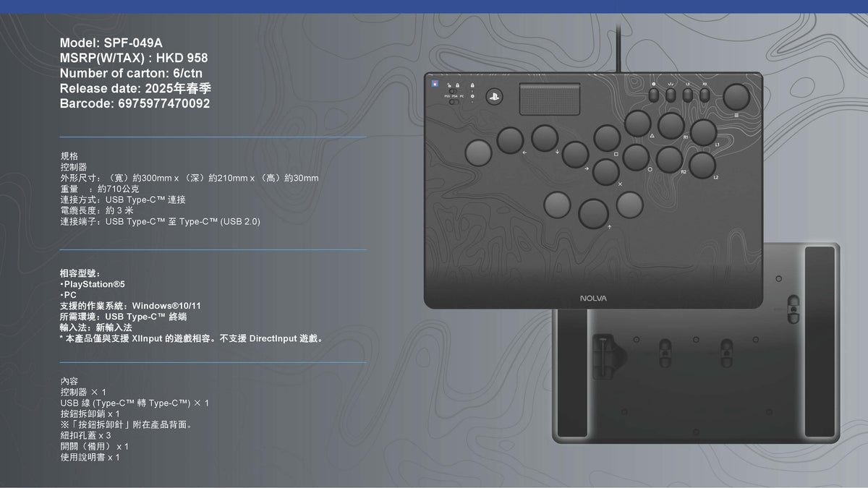
Task: Click the "Windows®10/11" supported OS line
Action: coord(130,306)
